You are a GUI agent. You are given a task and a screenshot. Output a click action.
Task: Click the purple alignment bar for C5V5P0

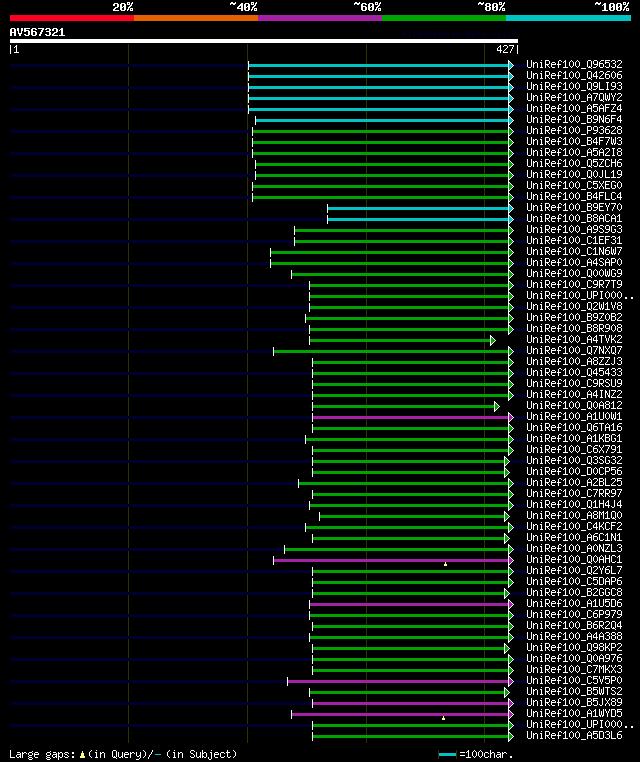398,681
